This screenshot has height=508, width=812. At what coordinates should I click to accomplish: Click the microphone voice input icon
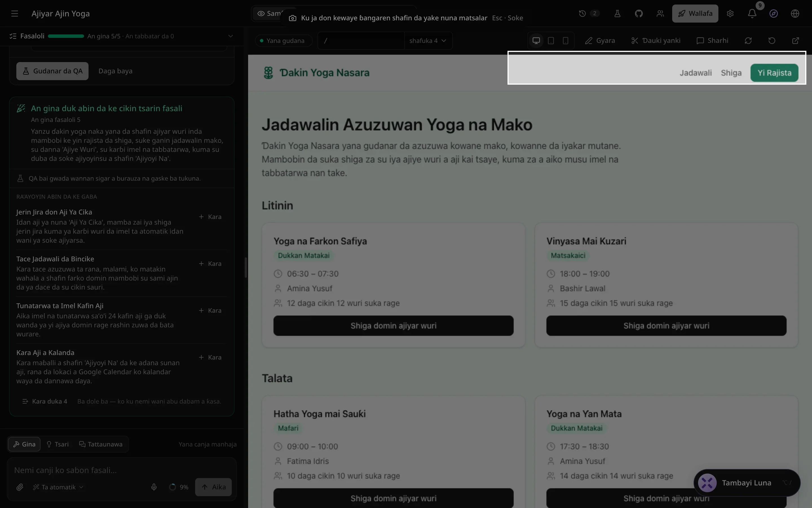click(154, 487)
